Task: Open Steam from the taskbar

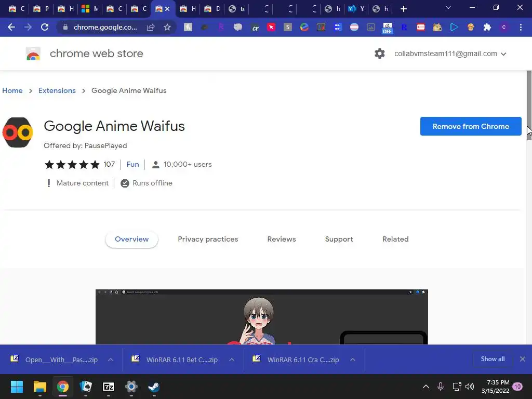Action: pyautogui.click(x=154, y=387)
